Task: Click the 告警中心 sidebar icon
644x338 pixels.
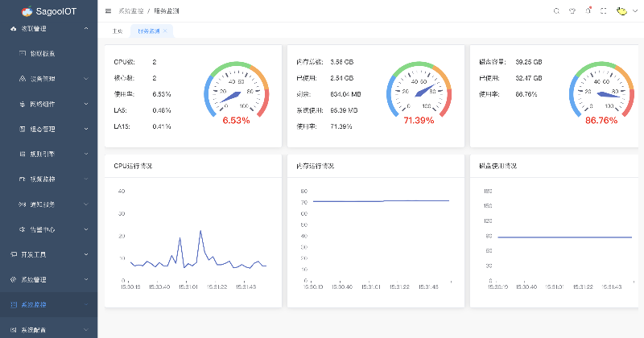Action: 23,229
